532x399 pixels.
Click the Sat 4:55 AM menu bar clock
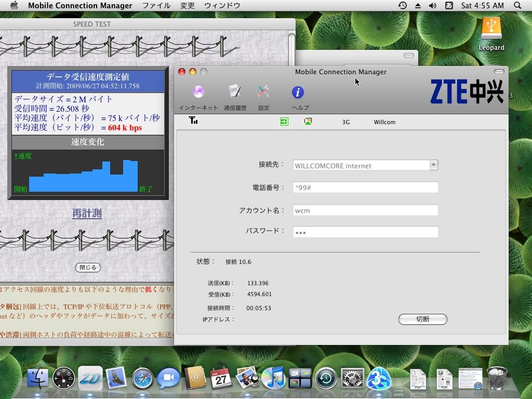tap(482, 5)
